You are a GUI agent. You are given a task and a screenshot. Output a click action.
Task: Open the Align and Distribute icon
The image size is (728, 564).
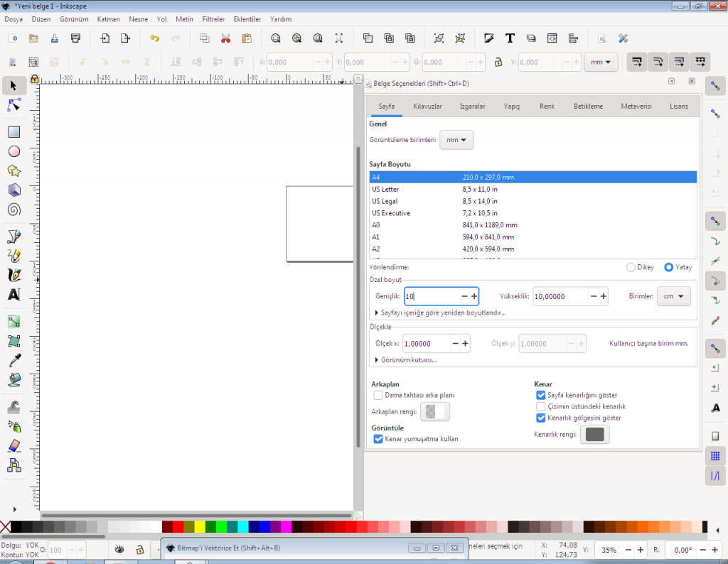click(574, 38)
